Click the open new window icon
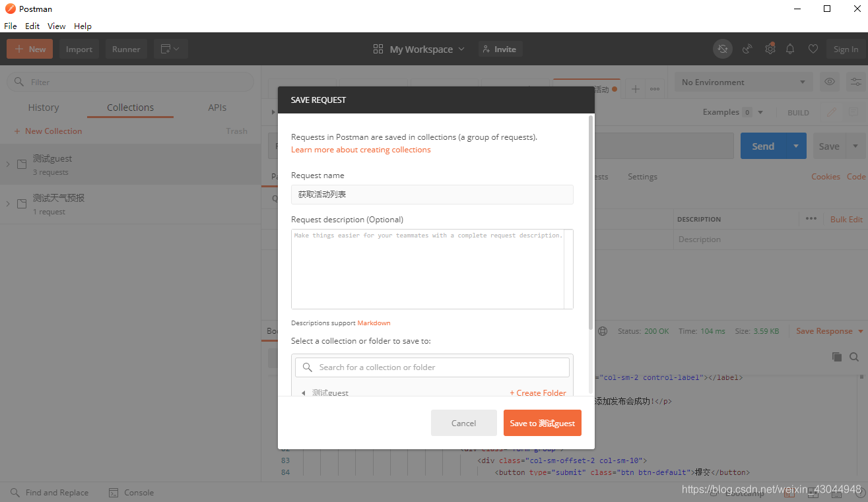Screen dimensions: 868x502 [171, 49]
